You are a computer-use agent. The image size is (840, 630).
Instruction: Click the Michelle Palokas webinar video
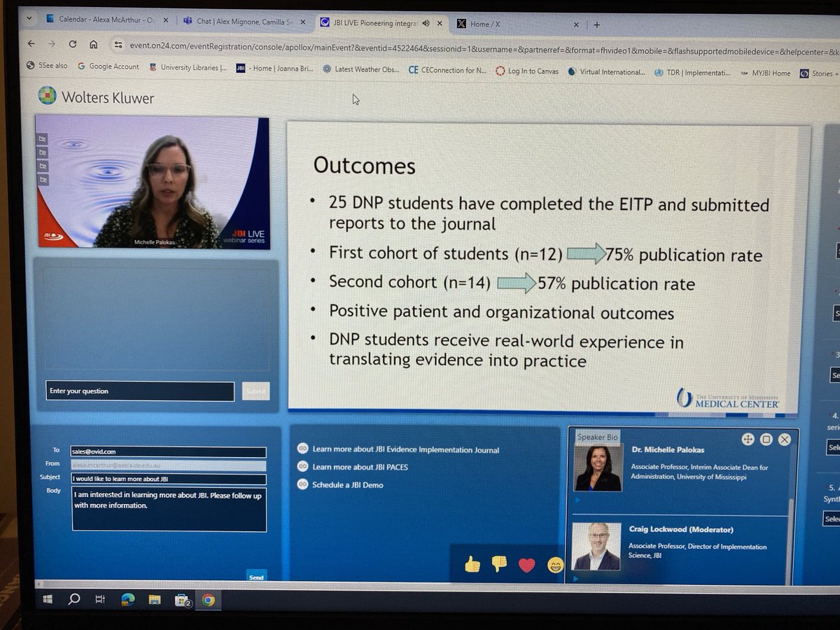pyautogui.click(x=152, y=182)
